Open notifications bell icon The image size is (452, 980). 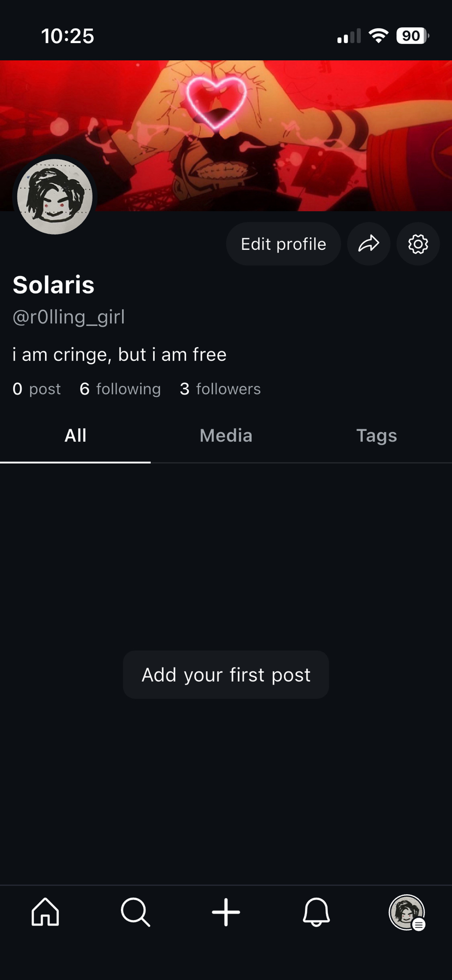click(316, 912)
